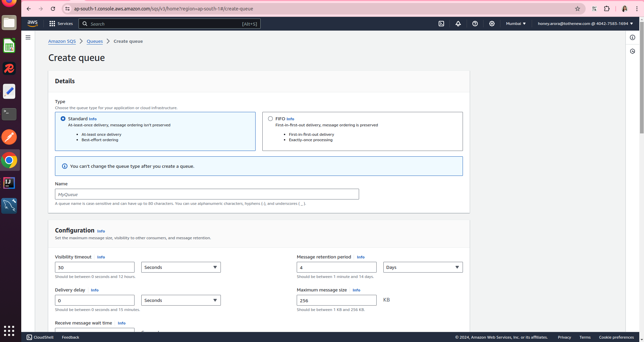The width and height of the screenshot is (644, 342).
Task: Open the Visibility timeout Seconds dropdown
Action: (x=181, y=267)
